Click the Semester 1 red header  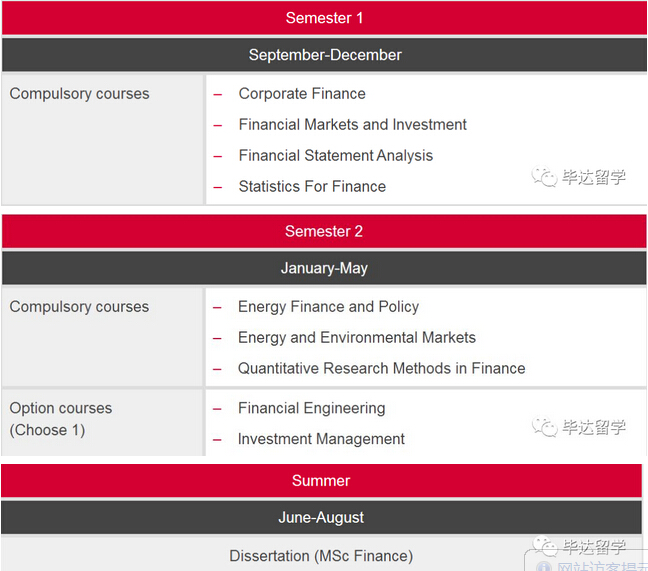point(324,18)
